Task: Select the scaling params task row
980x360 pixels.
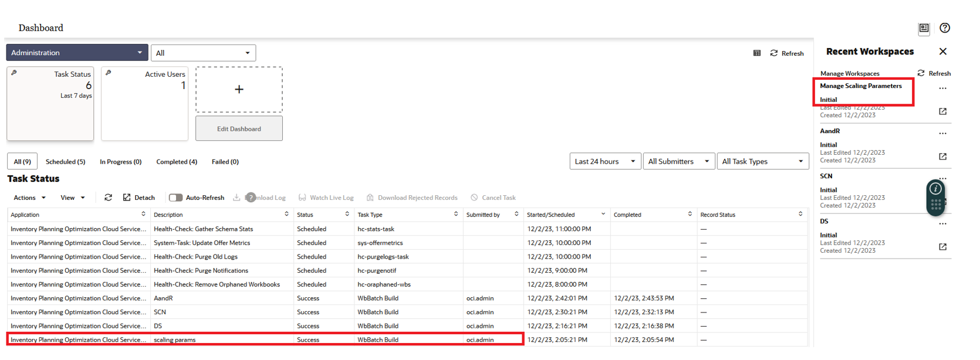Action: pyautogui.click(x=408, y=340)
